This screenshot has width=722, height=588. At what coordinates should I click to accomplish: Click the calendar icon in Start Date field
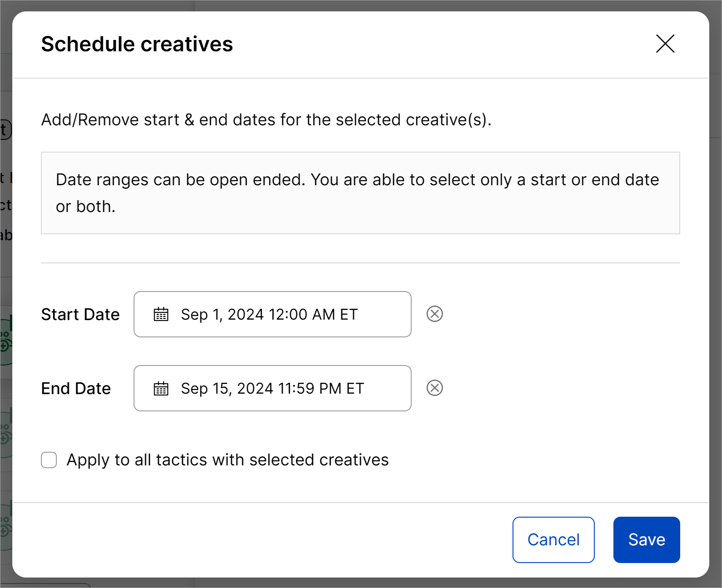161,314
